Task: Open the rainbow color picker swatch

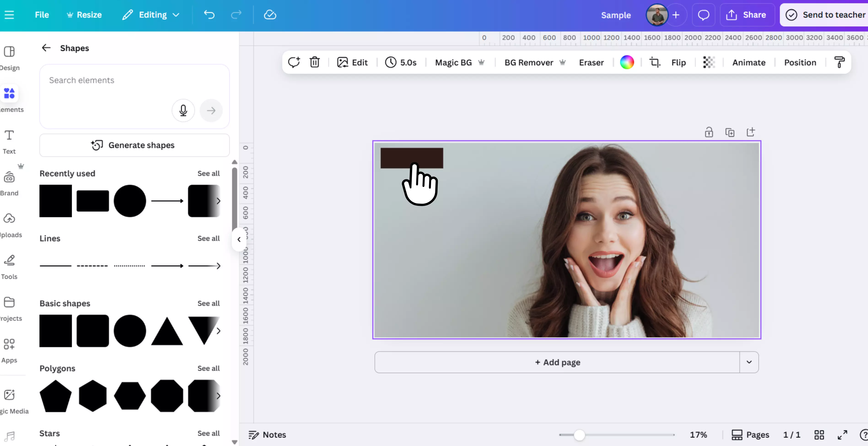Action: (627, 62)
